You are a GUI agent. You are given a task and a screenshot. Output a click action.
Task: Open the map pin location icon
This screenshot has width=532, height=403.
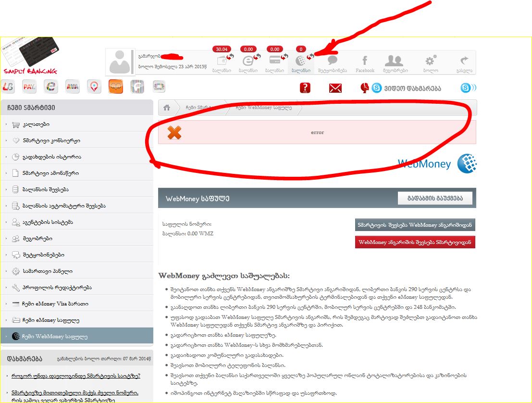coord(94,87)
